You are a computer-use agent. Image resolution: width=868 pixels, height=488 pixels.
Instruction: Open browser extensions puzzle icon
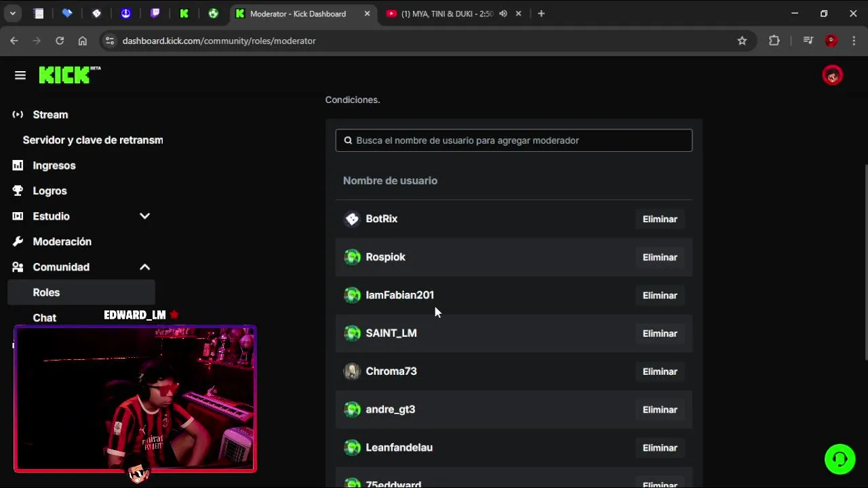click(774, 41)
